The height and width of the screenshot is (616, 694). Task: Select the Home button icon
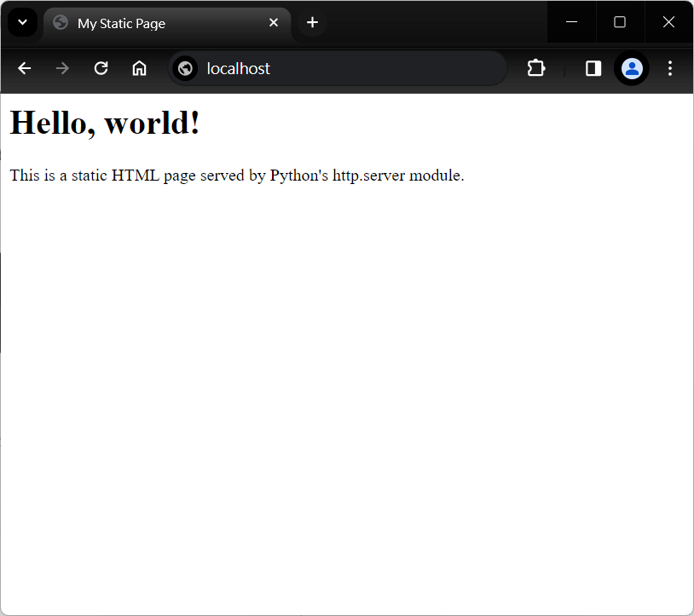click(139, 68)
